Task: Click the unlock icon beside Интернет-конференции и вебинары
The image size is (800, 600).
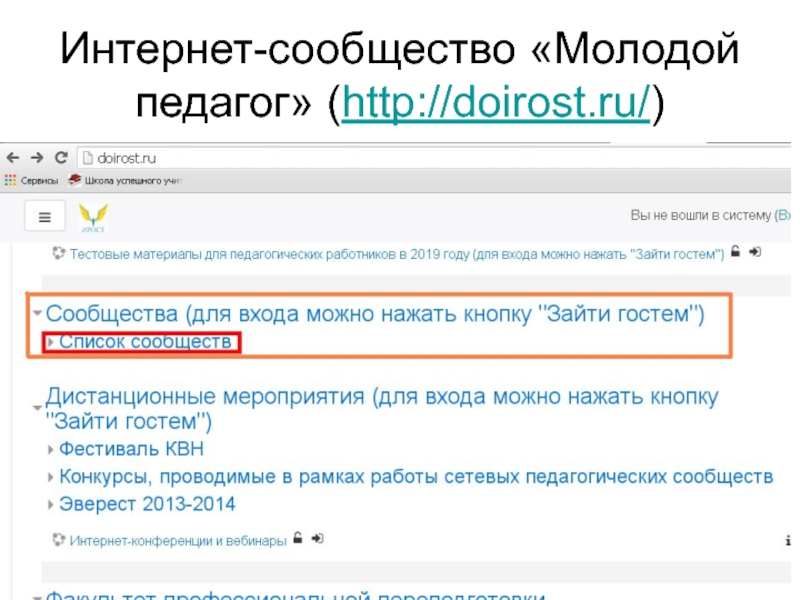Action: pyautogui.click(x=297, y=539)
